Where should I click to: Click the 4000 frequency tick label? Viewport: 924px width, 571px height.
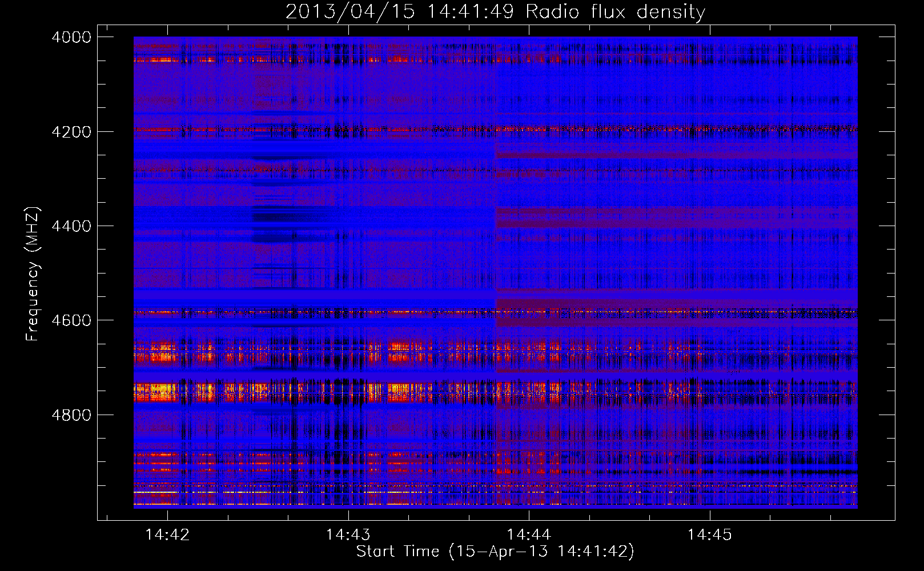[x=71, y=37]
